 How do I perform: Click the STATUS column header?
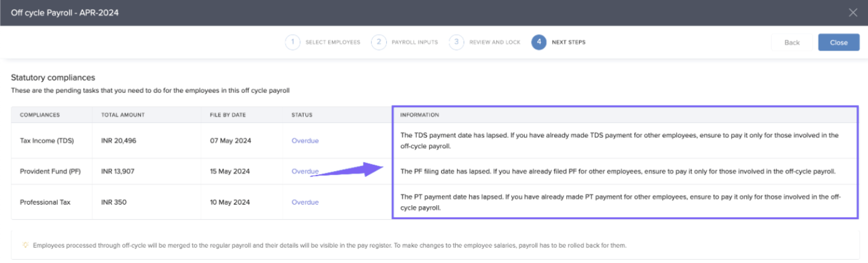(302, 115)
